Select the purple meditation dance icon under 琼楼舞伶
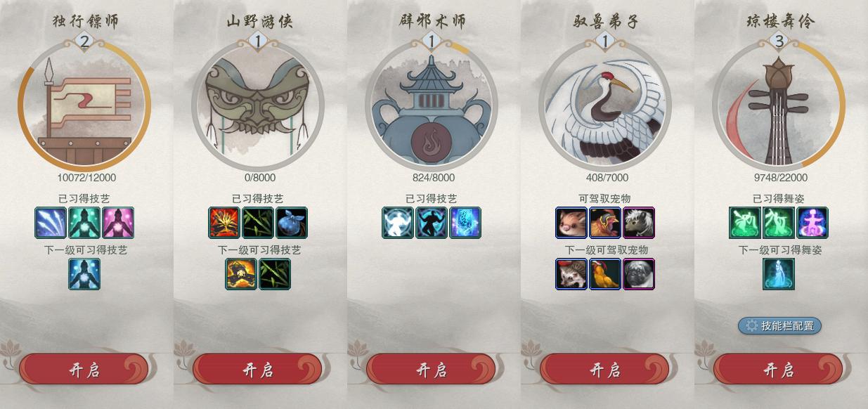 (812, 223)
